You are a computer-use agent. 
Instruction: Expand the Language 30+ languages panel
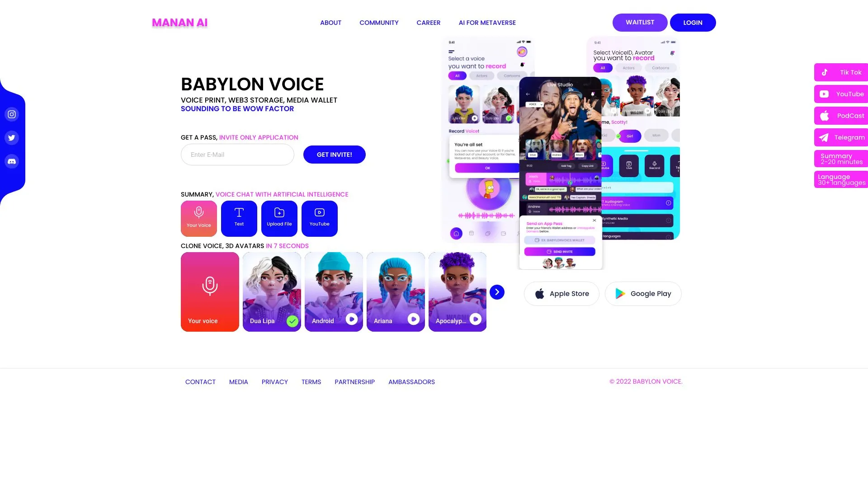pos(842,180)
